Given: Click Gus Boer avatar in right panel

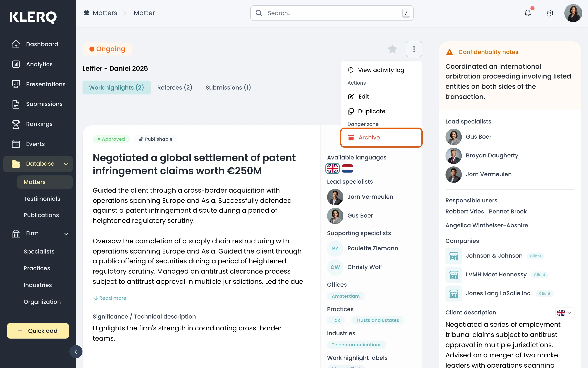Looking at the screenshot, I should pos(453,137).
